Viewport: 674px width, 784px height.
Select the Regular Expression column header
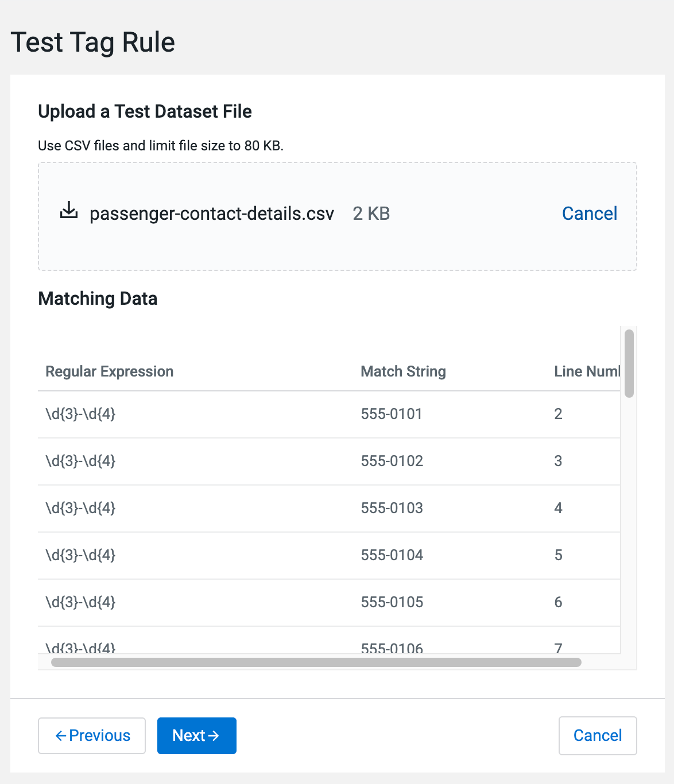109,371
